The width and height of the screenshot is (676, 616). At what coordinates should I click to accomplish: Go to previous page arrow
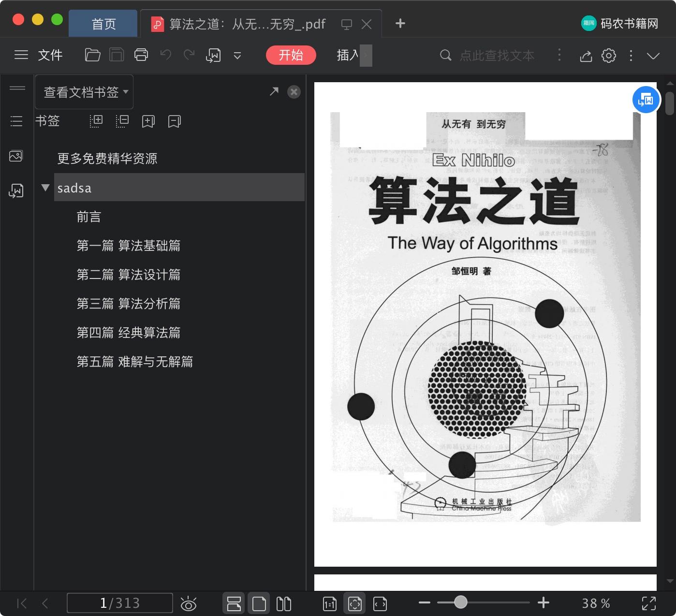click(45, 603)
